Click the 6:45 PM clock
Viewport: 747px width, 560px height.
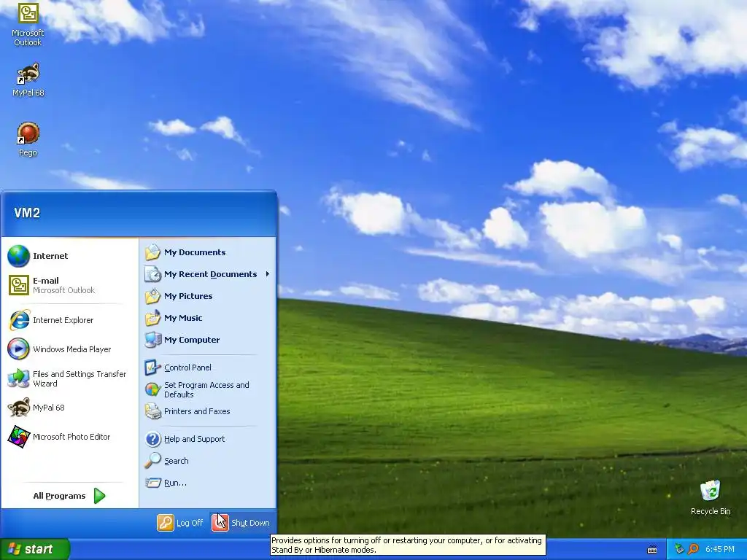click(720, 549)
